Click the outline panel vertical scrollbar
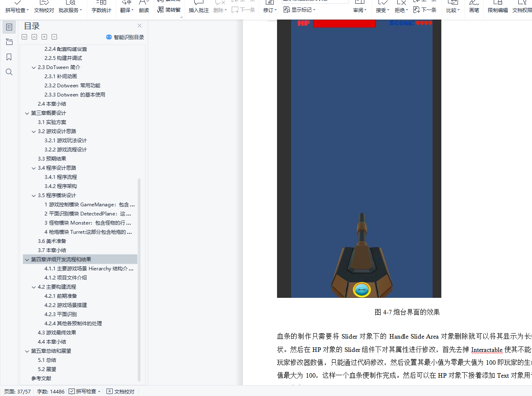Image resolution: width=532 pixels, height=396 pixels. tap(139, 280)
